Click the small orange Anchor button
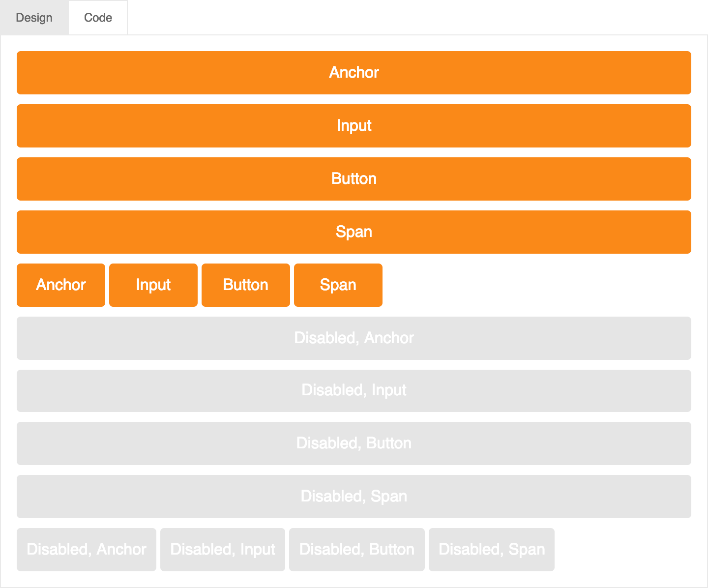 (x=61, y=285)
